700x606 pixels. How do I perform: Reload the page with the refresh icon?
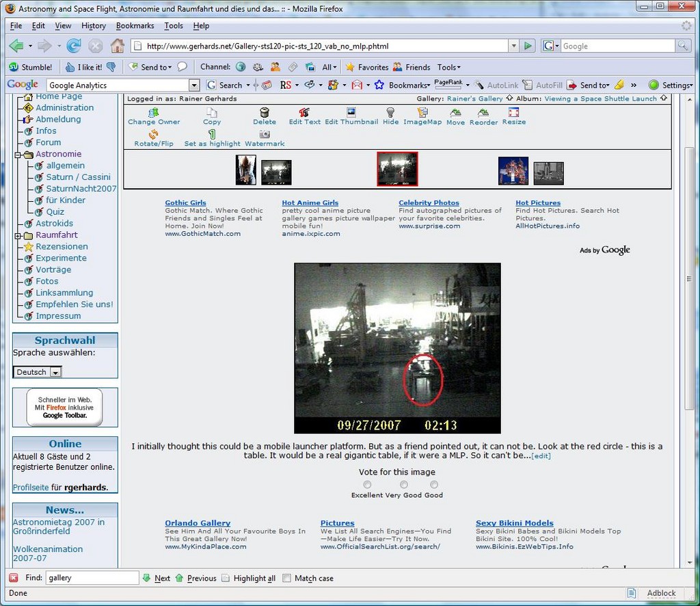coord(74,46)
